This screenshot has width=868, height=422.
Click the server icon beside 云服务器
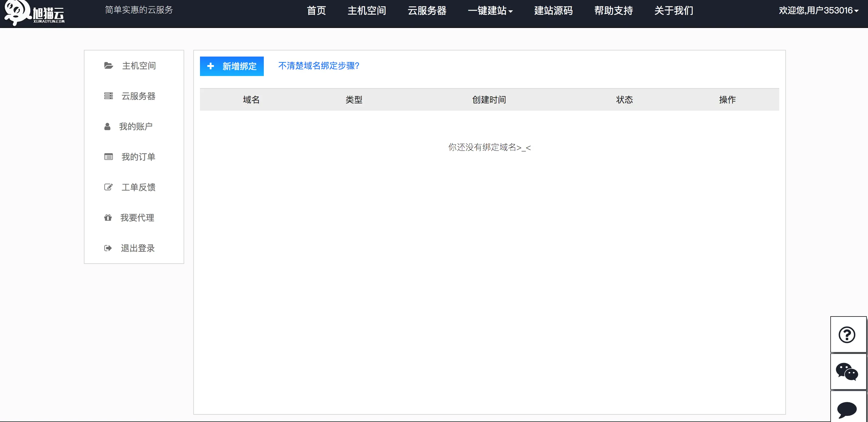(x=108, y=96)
